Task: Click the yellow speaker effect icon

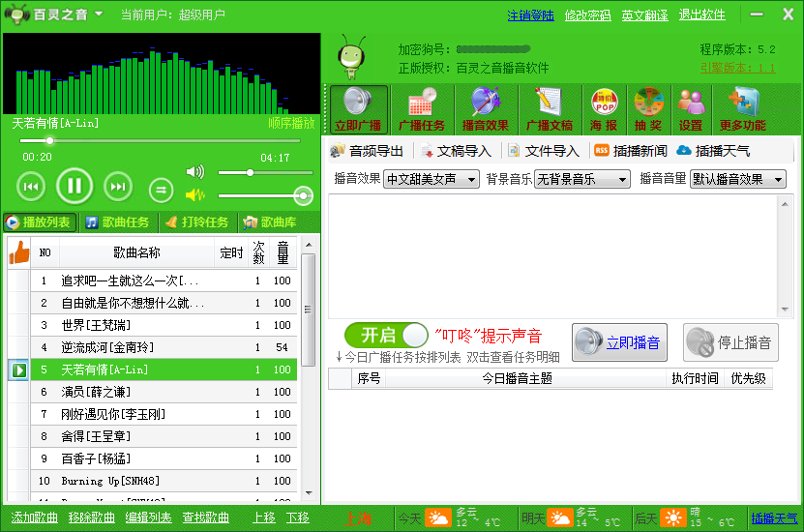Action: pyautogui.click(x=195, y=194)
